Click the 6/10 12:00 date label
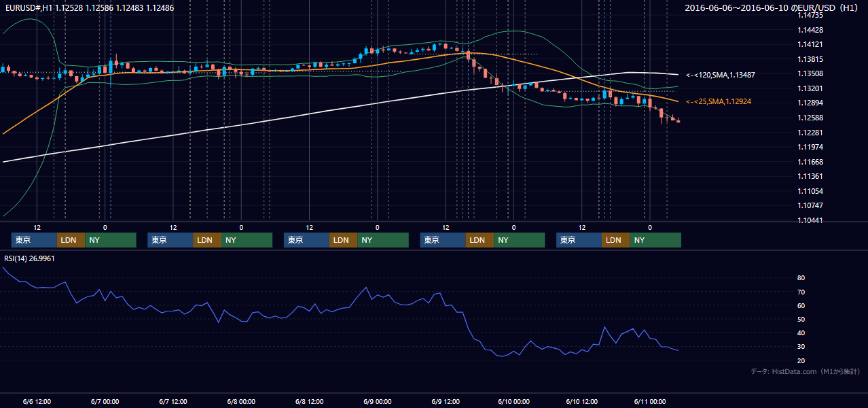868x408 pixels. [x=582, y=401]
